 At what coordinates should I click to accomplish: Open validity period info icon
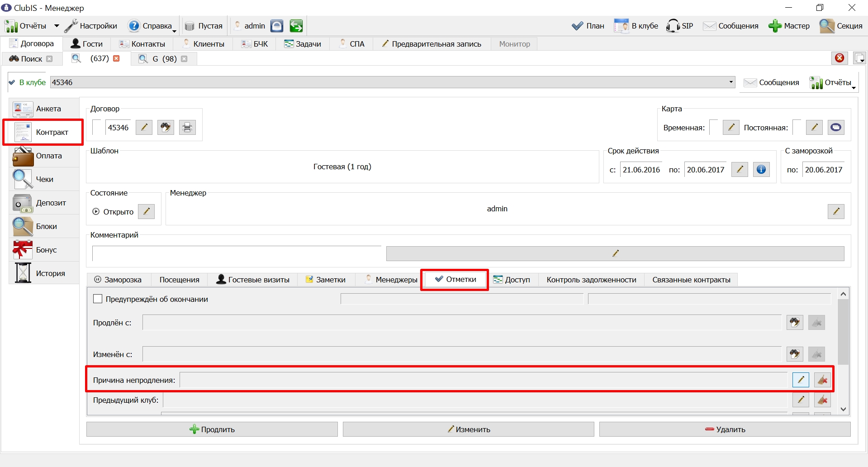(761, 170)
